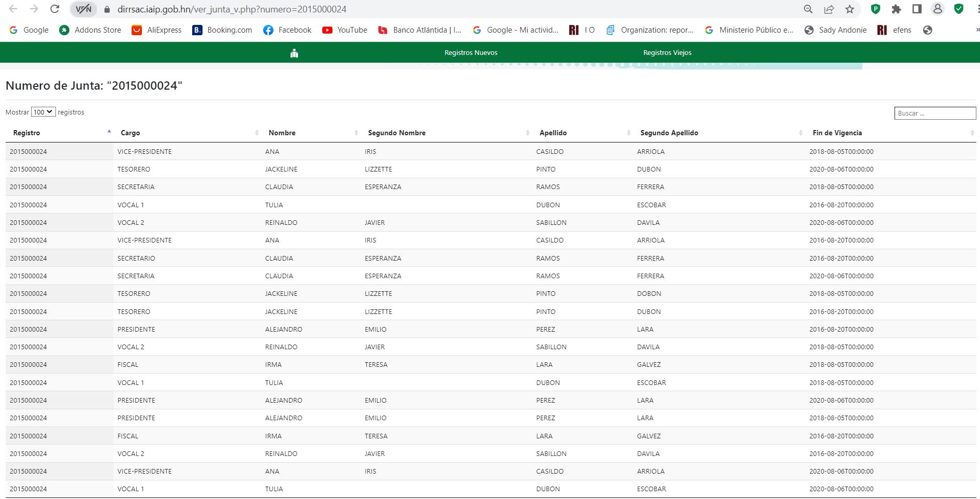Open Sady Andonie bookmark
Viewport: 980px width, 499px height.
pos(835,30)
